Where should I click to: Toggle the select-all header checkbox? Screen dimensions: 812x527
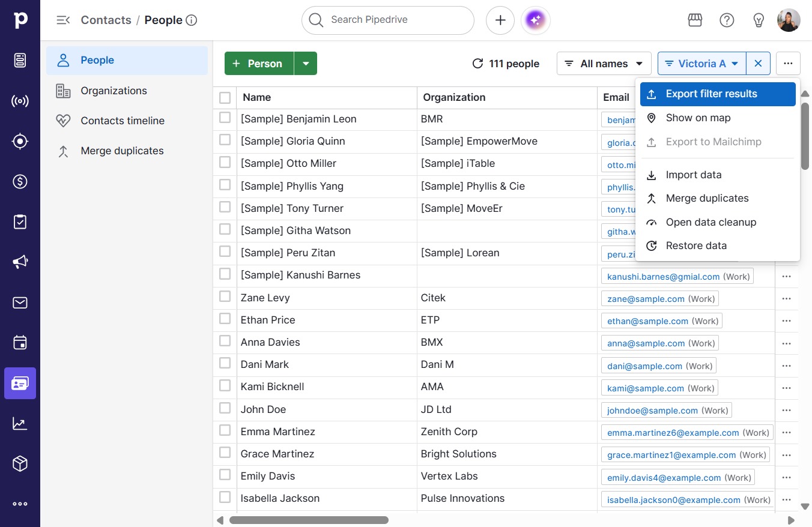click(x=225, y=97)
